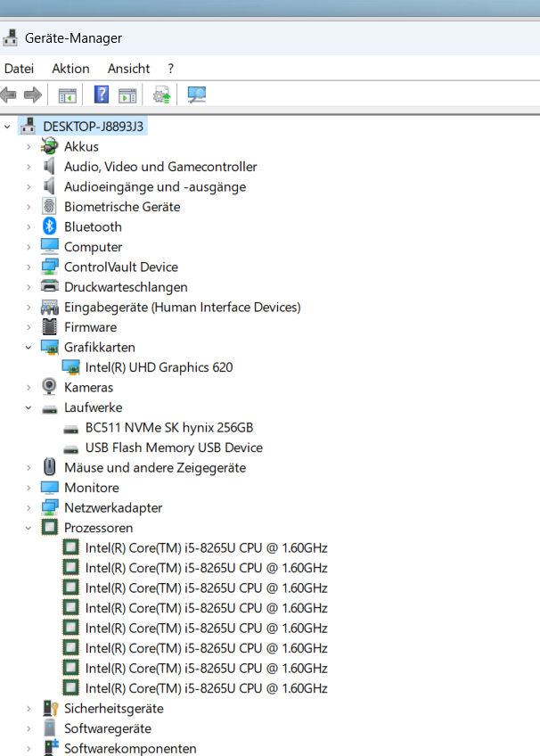
Task: Click the Computer monitor icon
Action: click(49, 246)
